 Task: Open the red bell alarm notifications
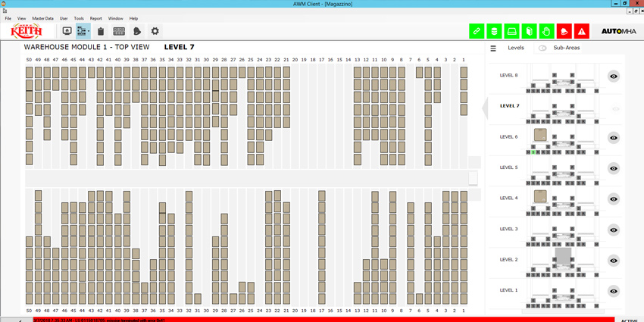tap(564, 31)
